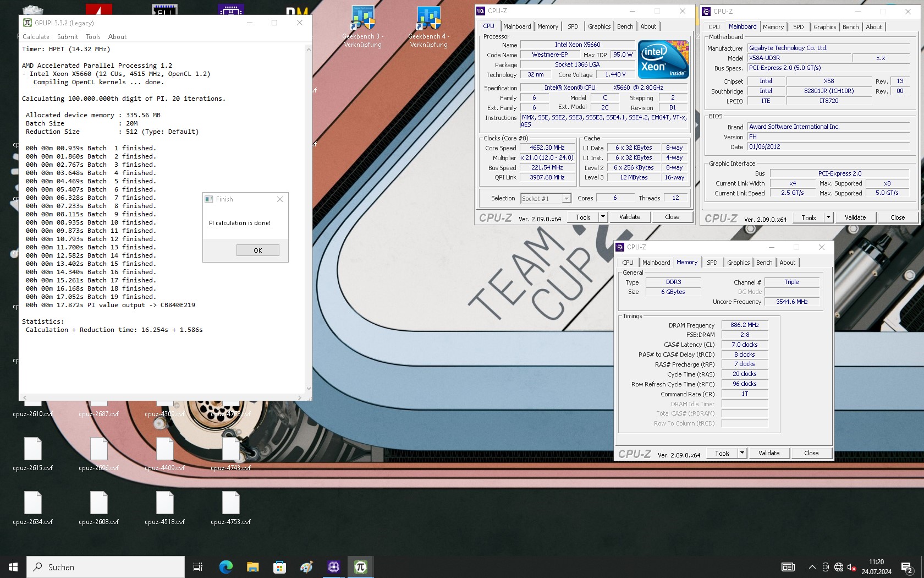Viewport: 924px width, 578px height.
Task: Open network tray icon
Action: click(x=838, y=567)
